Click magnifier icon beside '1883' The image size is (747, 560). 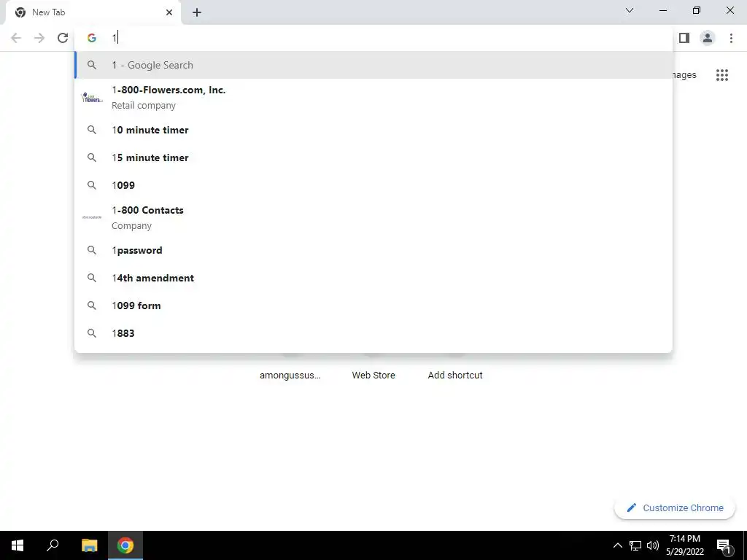[91, 333]
